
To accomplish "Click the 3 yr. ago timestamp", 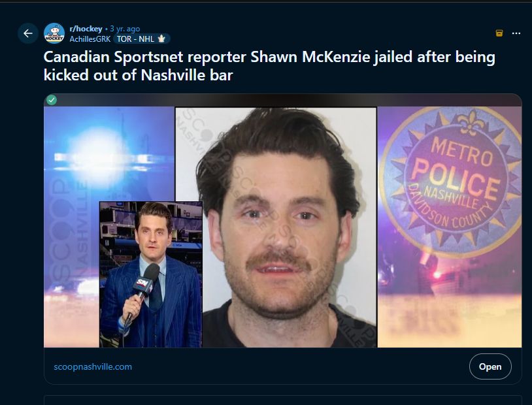I will coord(125,29).
